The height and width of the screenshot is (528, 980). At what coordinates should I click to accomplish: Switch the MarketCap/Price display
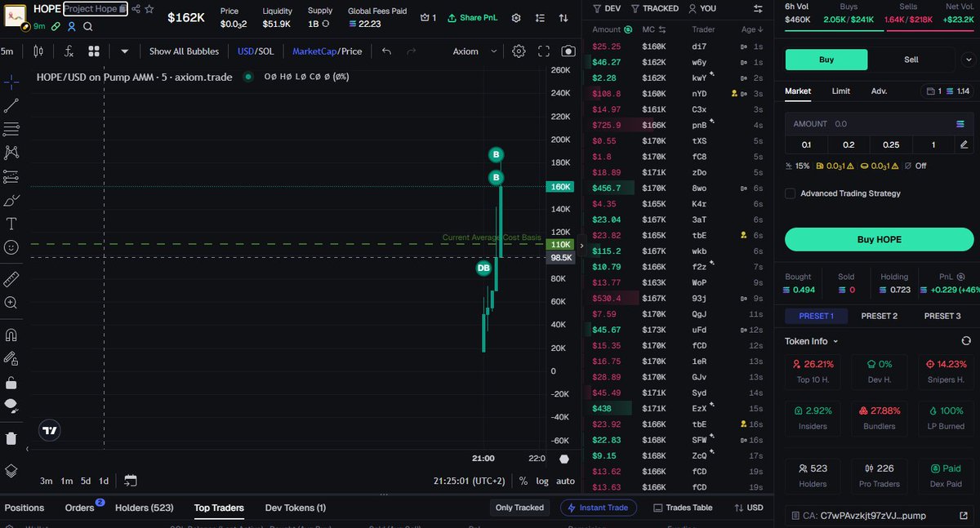click(327, 51)
